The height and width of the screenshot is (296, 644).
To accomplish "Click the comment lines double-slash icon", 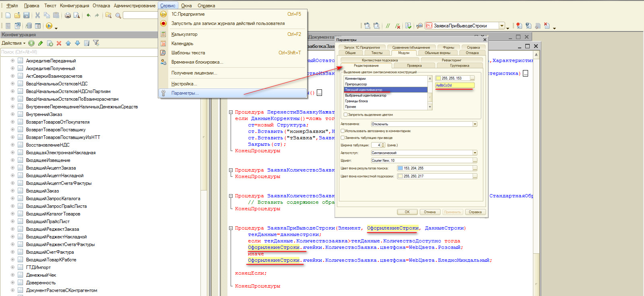I will [388, 26].
